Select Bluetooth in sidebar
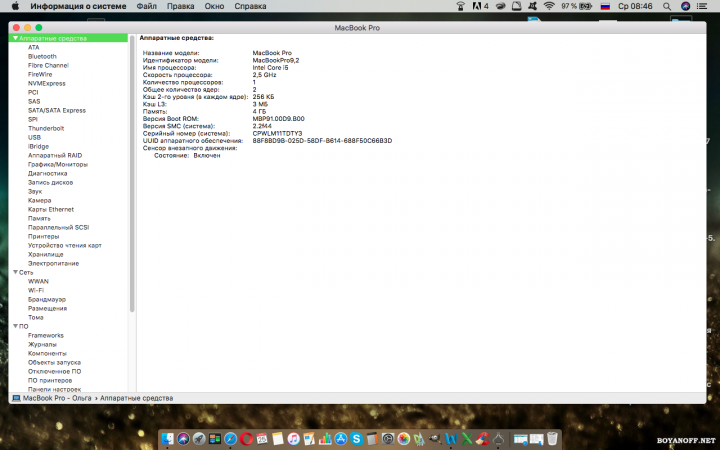720x450 pixels. click(x=42, y=56)
